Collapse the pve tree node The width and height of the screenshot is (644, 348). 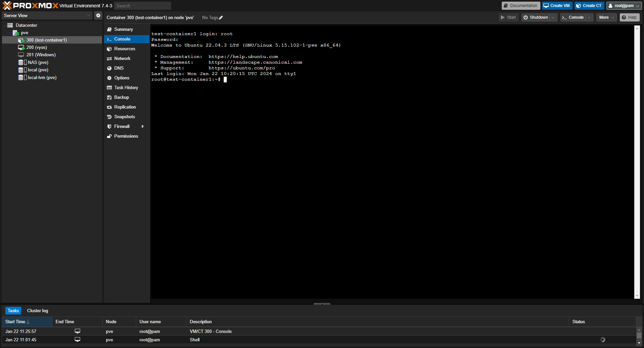click(x=10, y=33)
